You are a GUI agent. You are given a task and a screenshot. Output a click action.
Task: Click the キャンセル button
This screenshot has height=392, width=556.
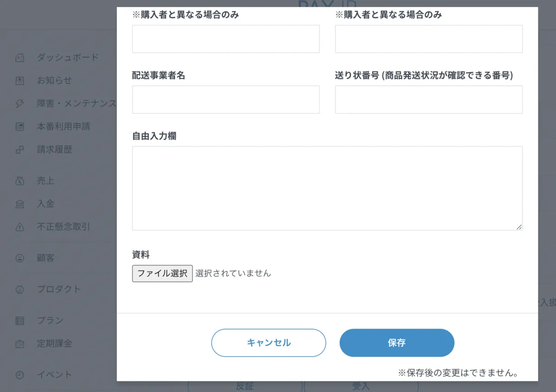(x=269, y=343)
